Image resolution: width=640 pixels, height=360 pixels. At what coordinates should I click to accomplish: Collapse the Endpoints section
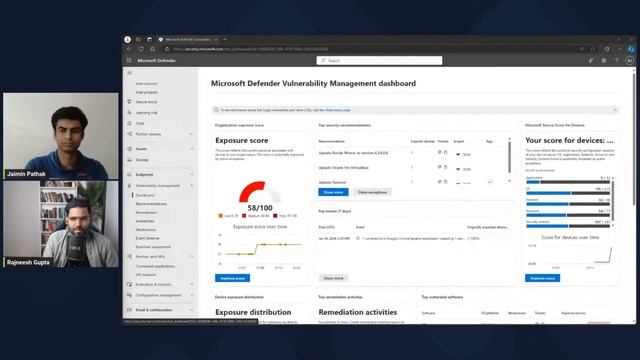point(191,174)
